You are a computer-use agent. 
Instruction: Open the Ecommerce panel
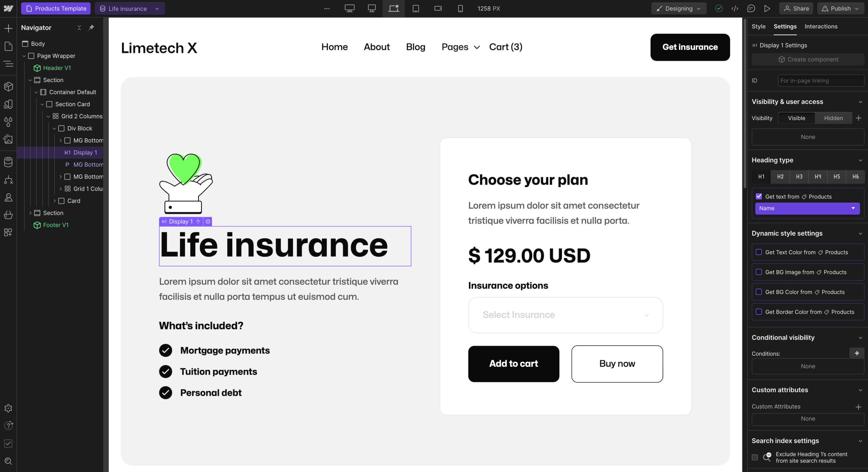(8, 215)
